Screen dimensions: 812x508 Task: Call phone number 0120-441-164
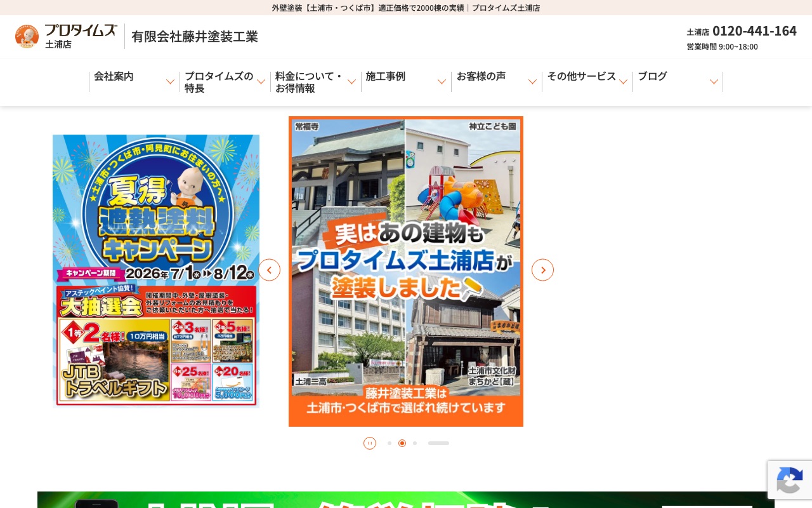[x=754, y=30]
